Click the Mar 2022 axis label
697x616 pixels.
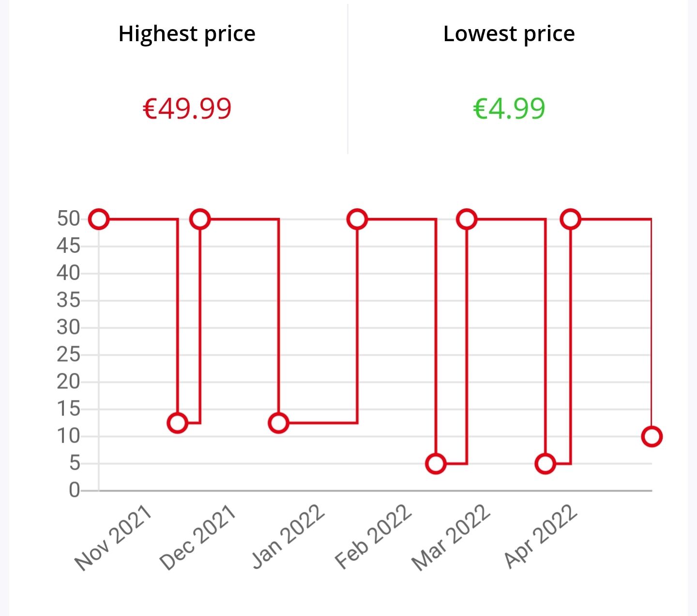451,538
